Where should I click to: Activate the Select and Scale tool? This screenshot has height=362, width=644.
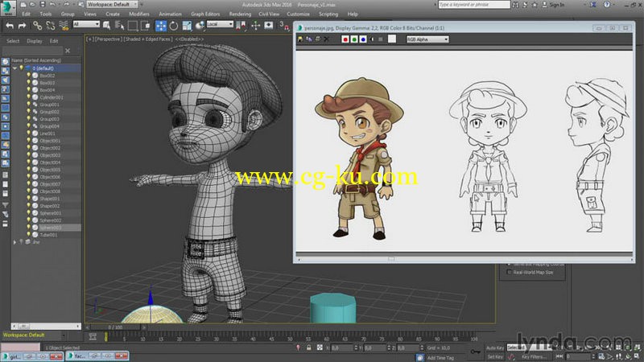[187, 26]
